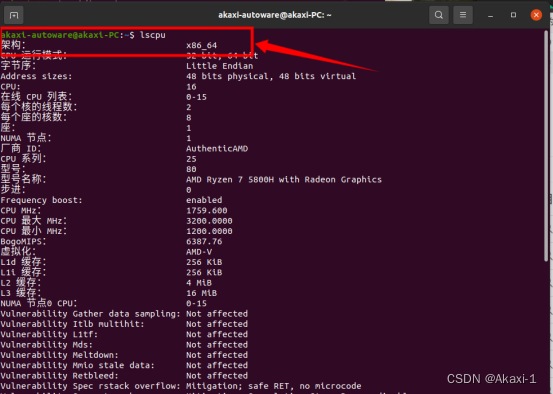The width and height of the screenshot is (553, 394).
Task: Click the Vulnerability Itlb multihit label
Action: [x=72, y=324]
